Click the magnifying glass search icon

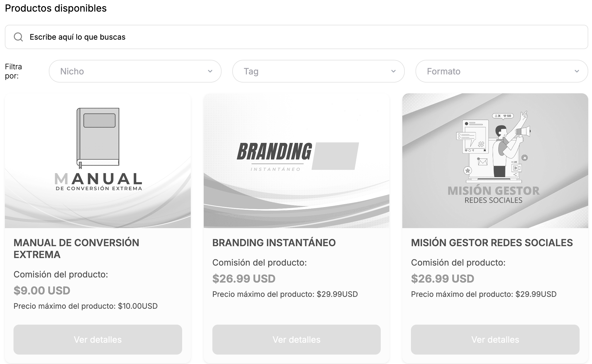pos(18,37)
